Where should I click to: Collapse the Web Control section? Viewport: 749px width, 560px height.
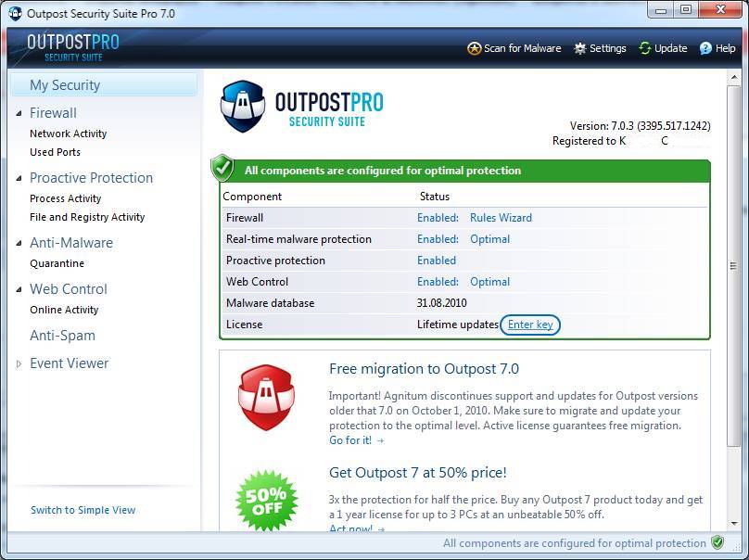click(19, 289)
